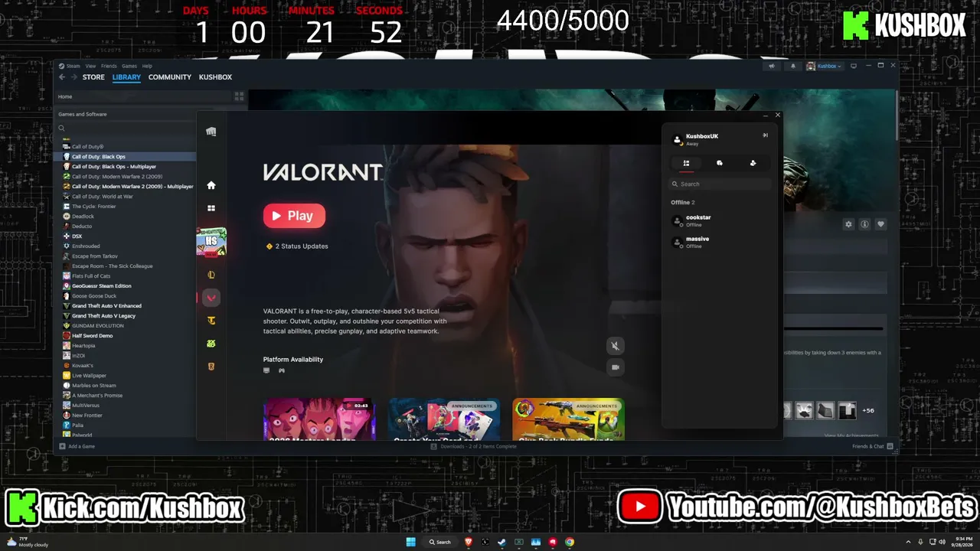Go to the Steam LIBRARY tab
The width and height of the screenshot is (980, 551).
click(x=126, y=77)
